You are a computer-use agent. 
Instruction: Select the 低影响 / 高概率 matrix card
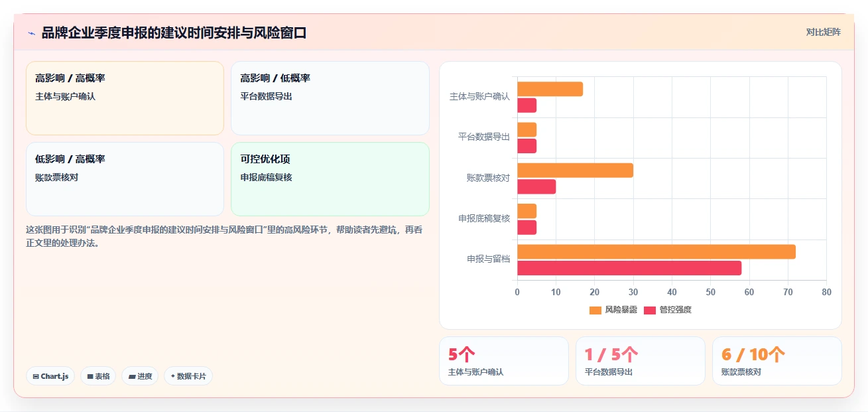point(125,179)
